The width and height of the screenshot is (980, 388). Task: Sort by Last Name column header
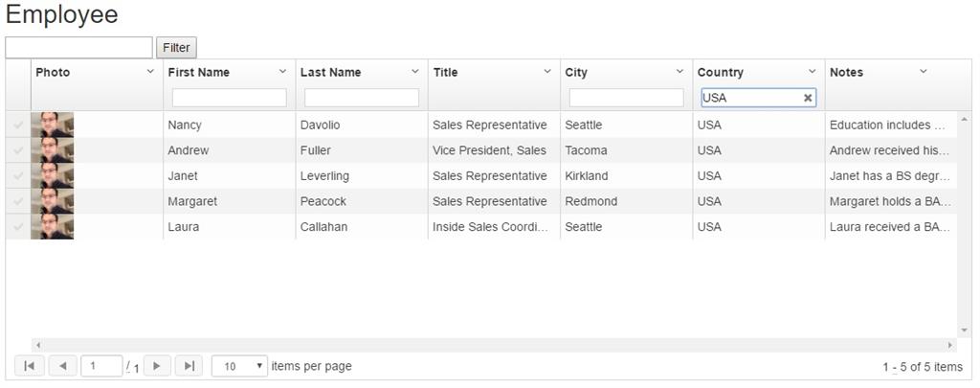click(x=330, y=72)
